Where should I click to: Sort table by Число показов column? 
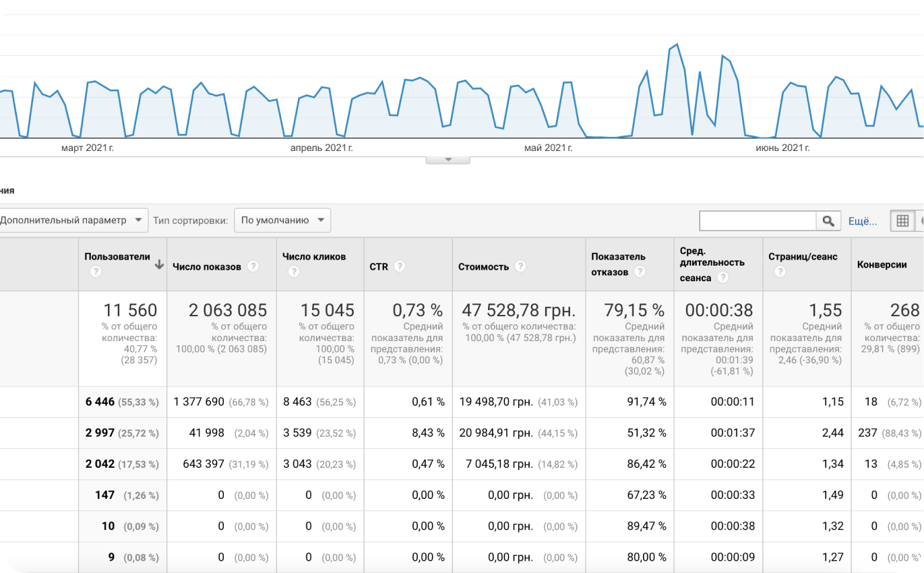pyautogui.click(x=207, y=266)
